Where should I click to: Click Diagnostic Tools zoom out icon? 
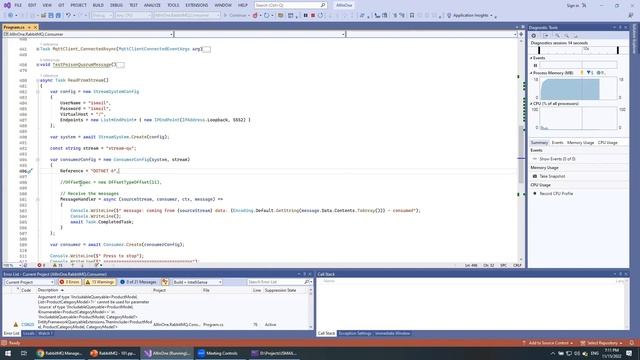coord(567,36)
